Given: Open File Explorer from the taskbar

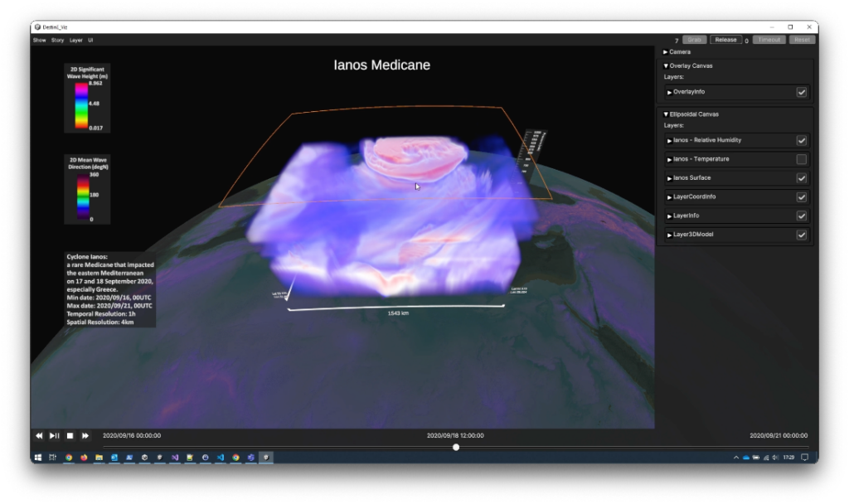Looking at the screenshot, I should (x=99, y=457).
